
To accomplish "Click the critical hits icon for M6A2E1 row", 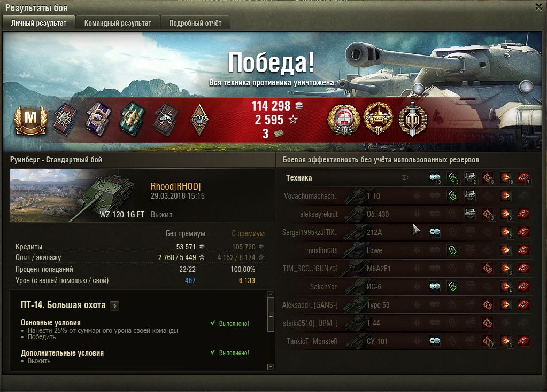I will coord(487,268).
